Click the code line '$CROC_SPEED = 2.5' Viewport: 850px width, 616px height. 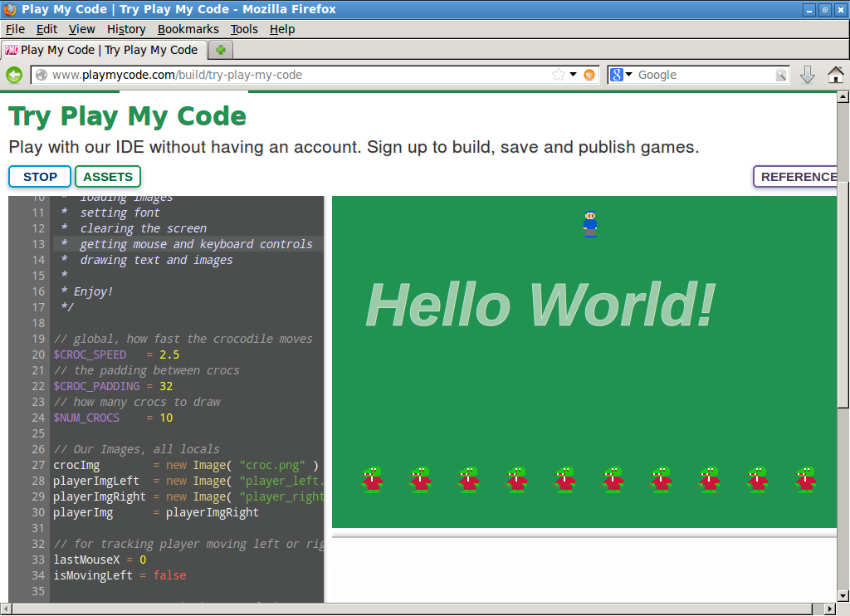click(x=116, y=354)
